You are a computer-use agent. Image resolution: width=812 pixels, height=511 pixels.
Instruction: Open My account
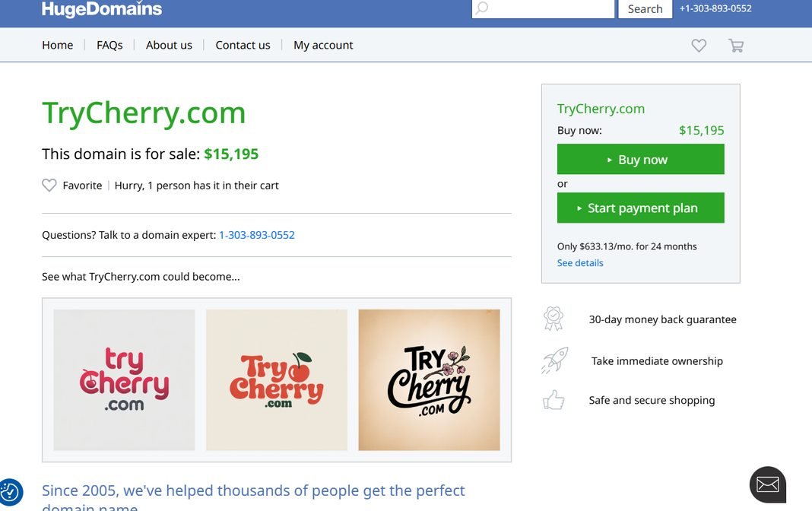pyautogui.click(x=323, y=45)
